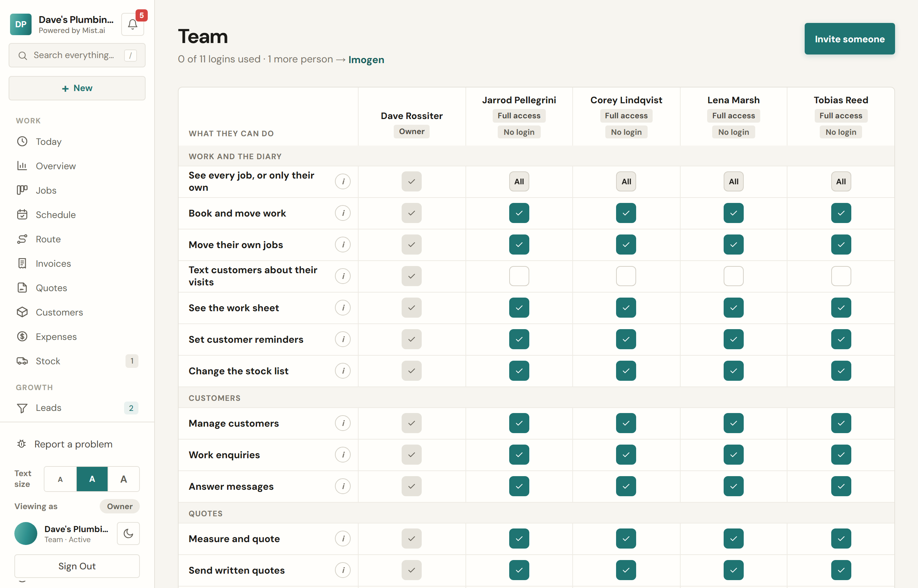This screenshot has width=918, height=588.
Task: Open the Overview menu item
Action: [77, 166]
